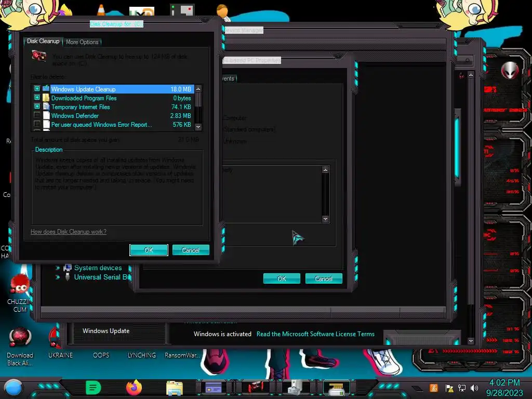Select Per user queued Windows Error Report row
This screenshot has height=399, width=532.
tap(101, 125)
